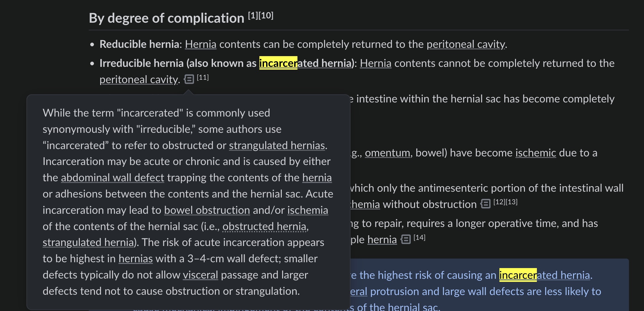Click strangulated hernias link in tooltip
Image resolution: width=644 pixels, height=311 pixels.
pyautogui.click(x=277, y=145)
